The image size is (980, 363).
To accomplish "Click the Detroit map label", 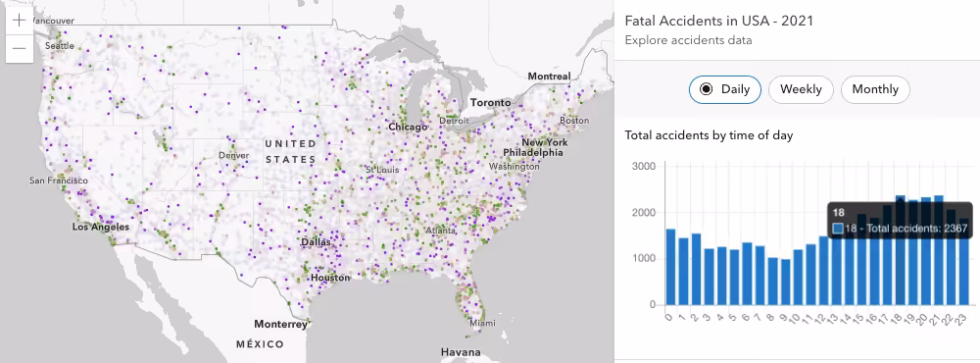I will (454, 120).
